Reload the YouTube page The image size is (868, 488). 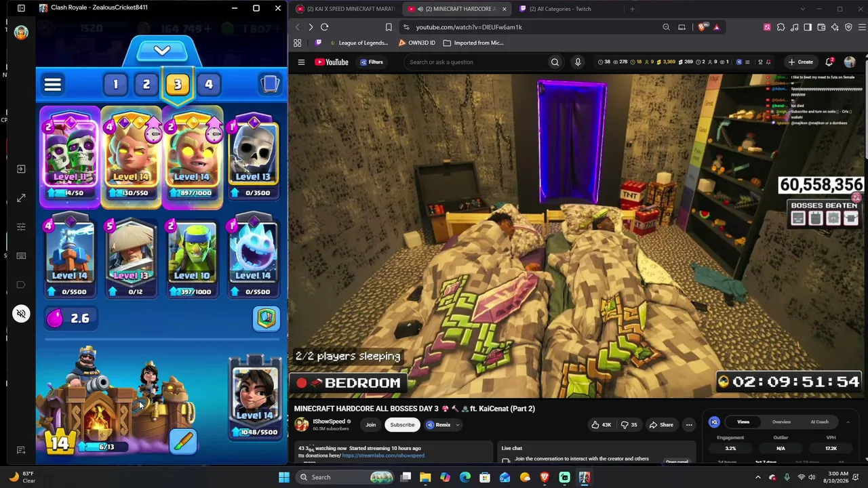point(324,27)
